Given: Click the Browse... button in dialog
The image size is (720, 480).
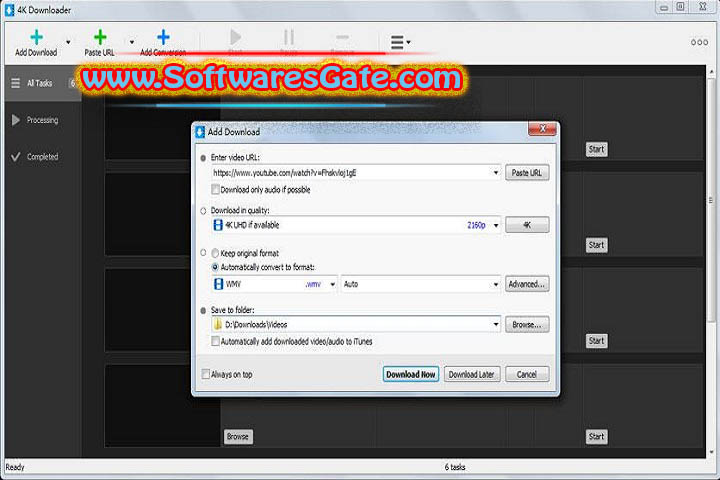Looking at the screenshot, I should [527, 324].
